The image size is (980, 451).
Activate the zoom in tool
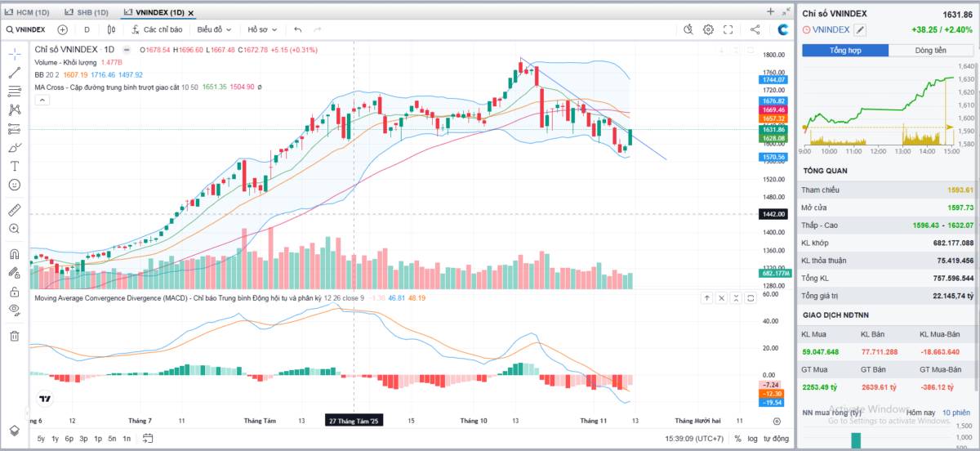[14, 229]
